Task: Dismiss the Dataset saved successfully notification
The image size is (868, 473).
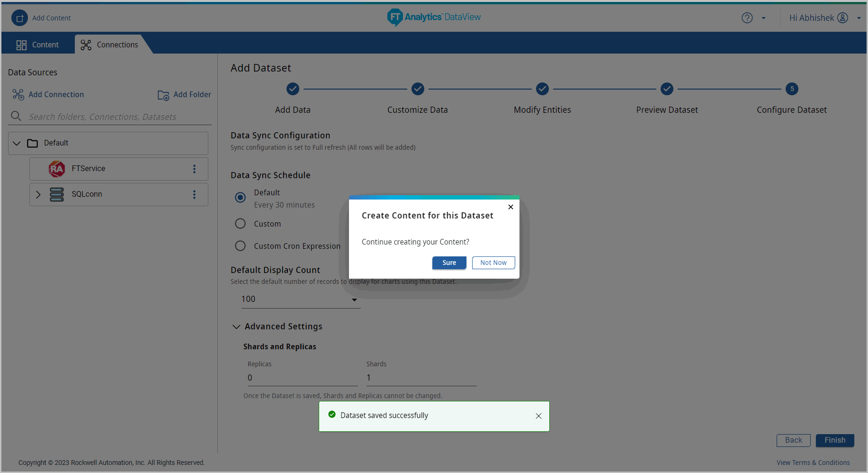Action: 538,416
